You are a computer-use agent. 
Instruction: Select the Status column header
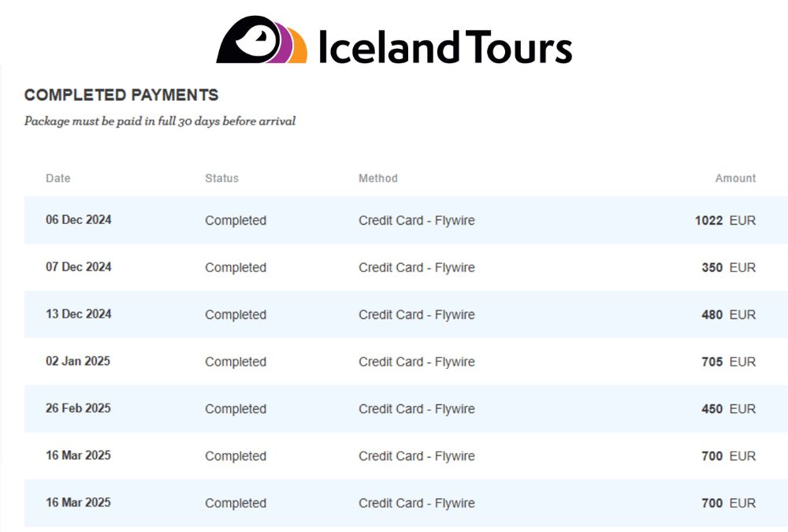click(221, 178)
